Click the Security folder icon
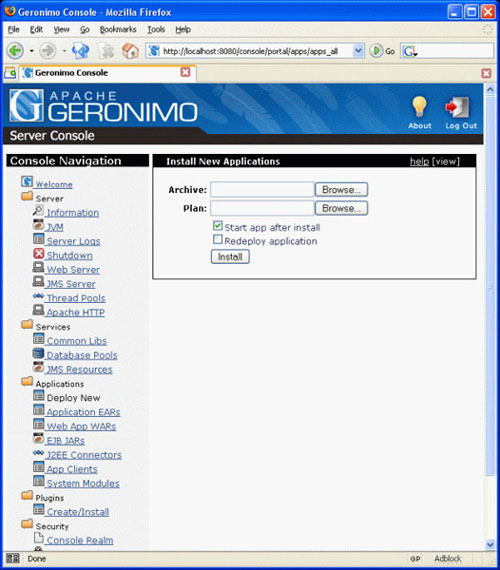500x570 pixels. 27,524
